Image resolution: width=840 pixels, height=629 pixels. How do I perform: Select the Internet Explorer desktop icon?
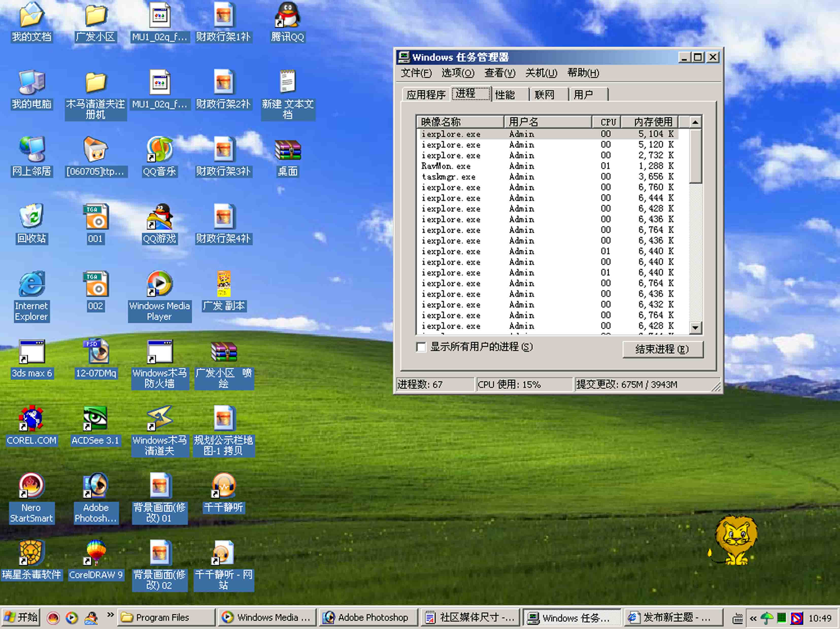[x=31, y=285]
